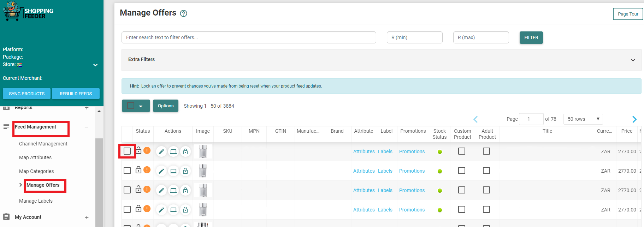Open the 50 rows per-page dropdown
The image size is (644, 227).
pos(583,119)
